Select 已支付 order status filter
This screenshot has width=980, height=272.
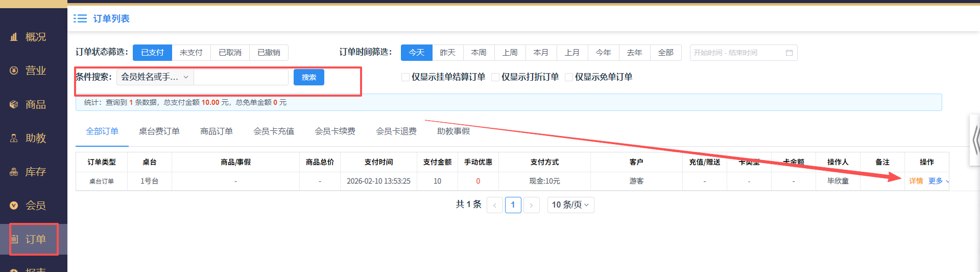[152, 53]
